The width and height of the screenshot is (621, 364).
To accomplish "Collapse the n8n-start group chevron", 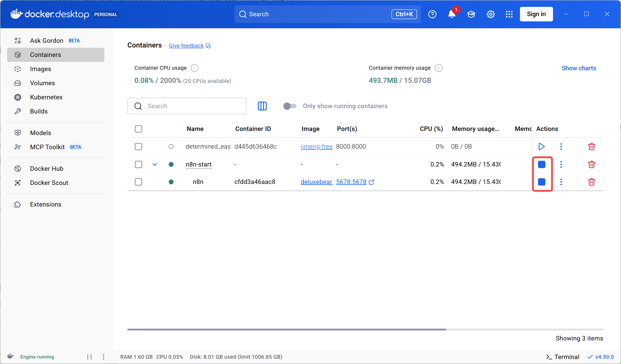I will coord(155,164).
